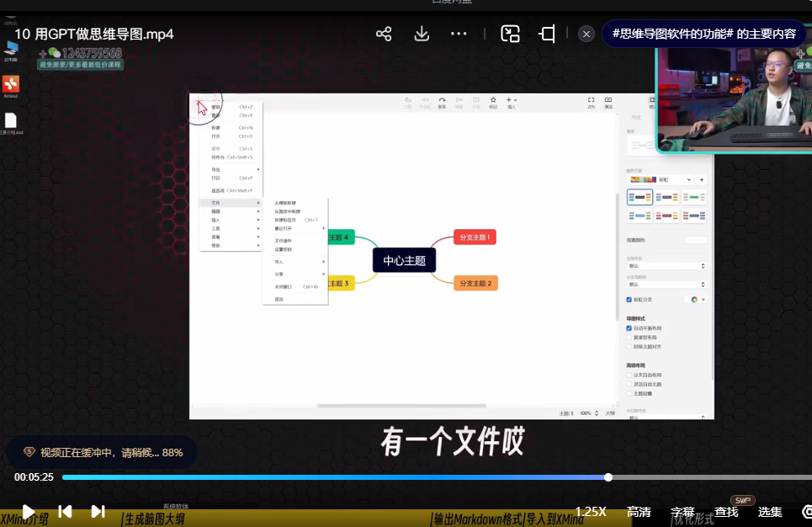The height and width of the screenshot is (527, 812).
Task: Enable 分支自由布局 checkbox
Action: tap(629, 375)
